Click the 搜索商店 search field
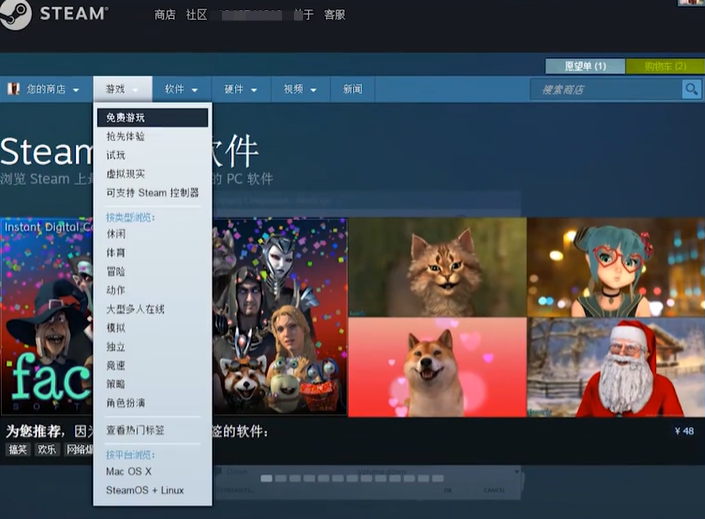Image resolution: width=705 pixels, height=519 pixels. (x=606, y=89)
